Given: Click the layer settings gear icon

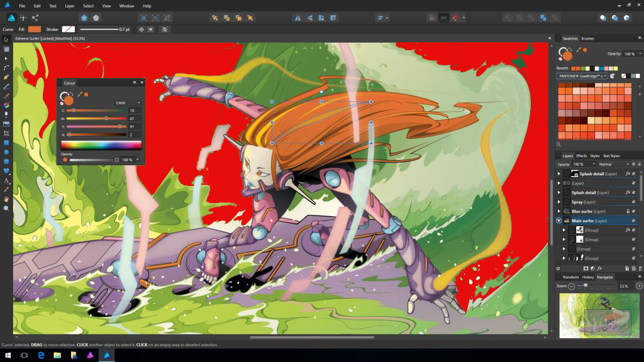Looking at the screenshot, I should click(x=633, y=164).
